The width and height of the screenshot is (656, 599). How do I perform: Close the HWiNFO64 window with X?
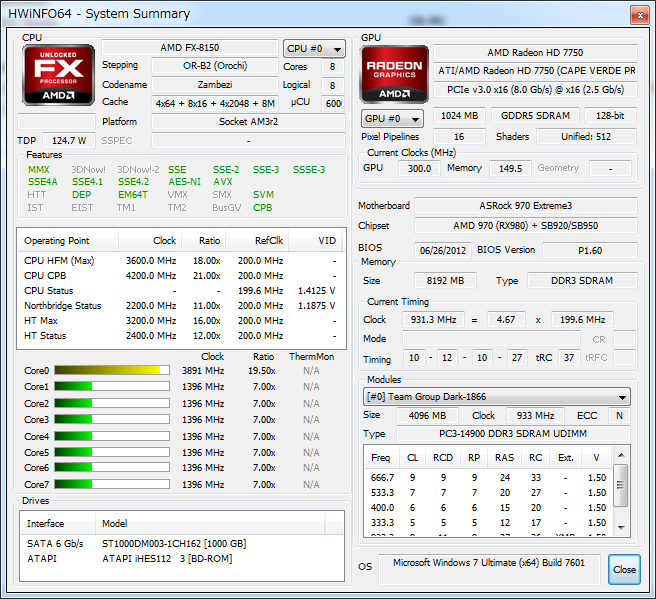pos(640,15)
